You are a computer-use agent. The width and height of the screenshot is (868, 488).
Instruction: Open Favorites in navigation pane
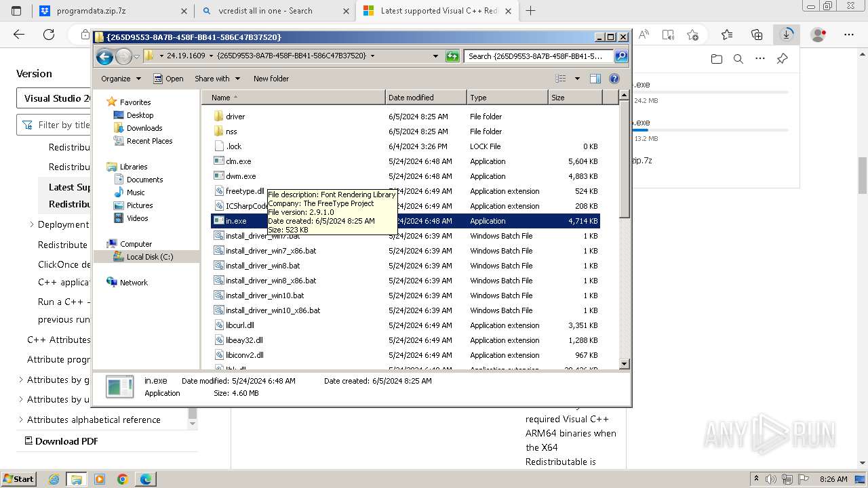135,102
